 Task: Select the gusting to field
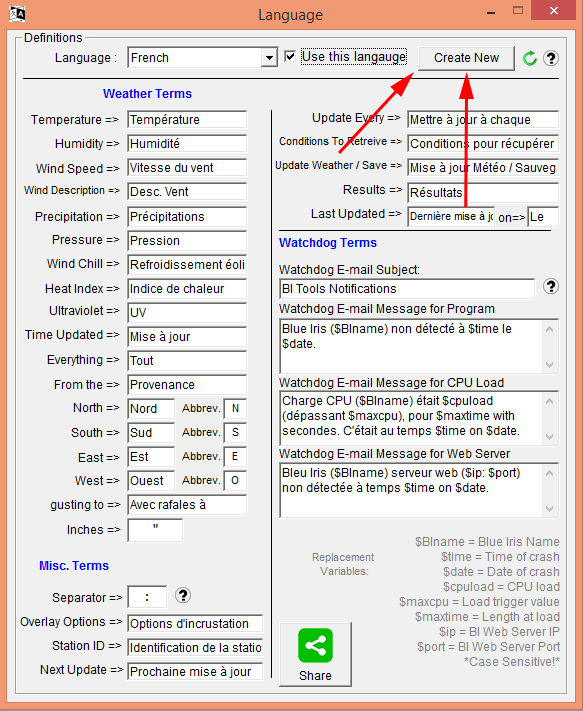coord(187,505)
